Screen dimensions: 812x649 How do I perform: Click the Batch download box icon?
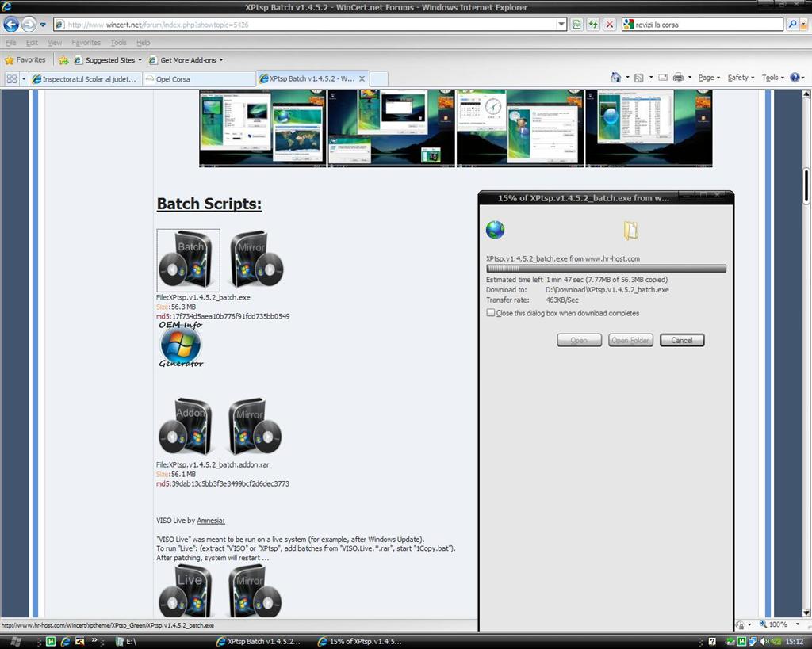coord(188,261)
